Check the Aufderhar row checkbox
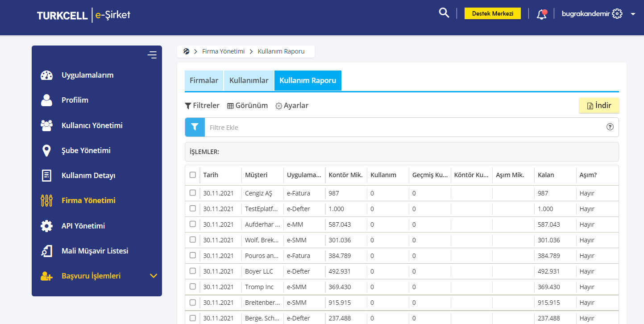644x324 pixels. pyautogui.click(x=193, y=224)
